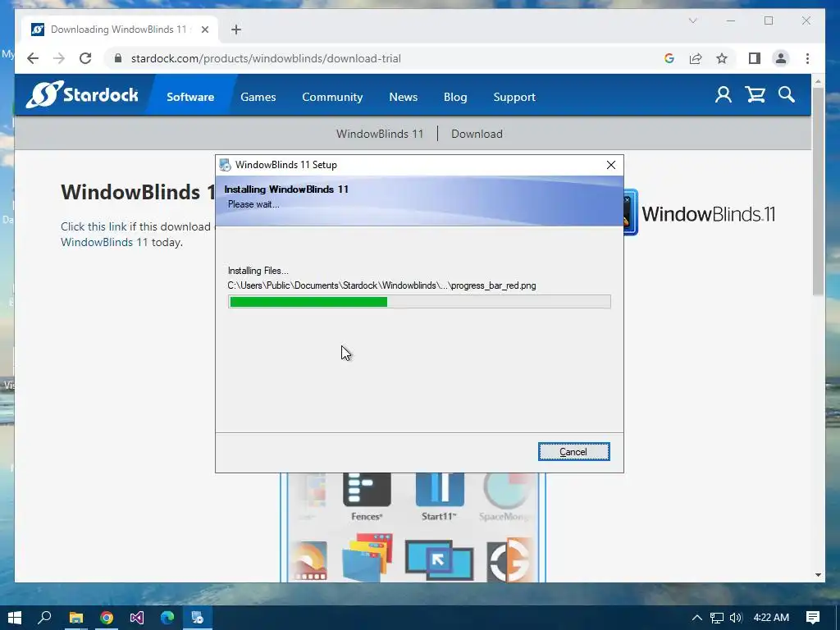Show hidden system tray icons
Screen dimensions: 840x630
pos(697,618)
